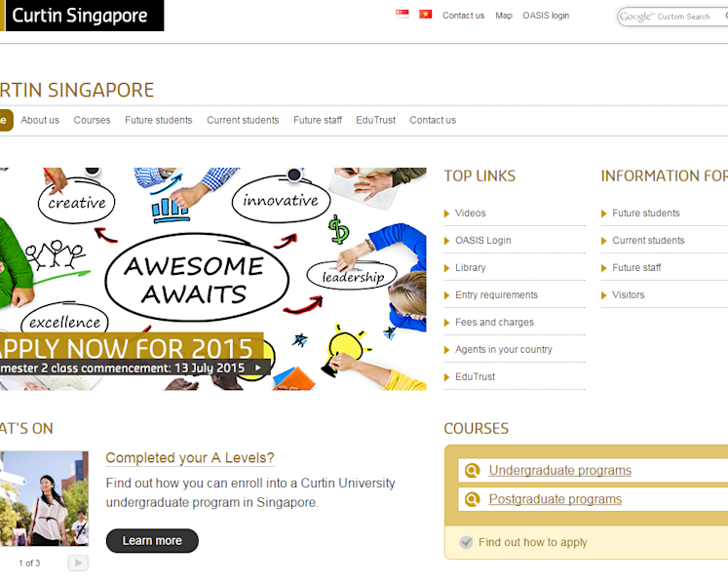The width and height of the screenshot is (728, 583).
Task: Open the Future students menu item
Action: coord(158,120)
